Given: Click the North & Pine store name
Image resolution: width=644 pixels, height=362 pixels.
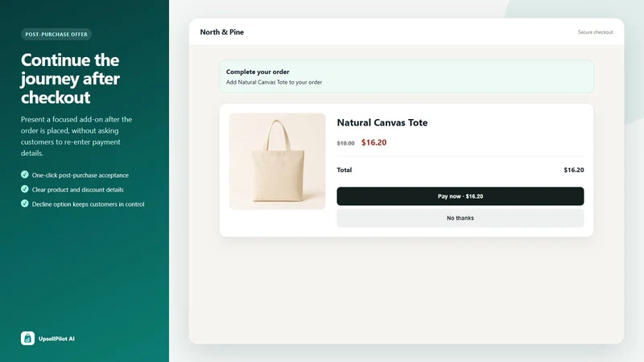Looking at the screenshot, I should (x=222, y=32).
